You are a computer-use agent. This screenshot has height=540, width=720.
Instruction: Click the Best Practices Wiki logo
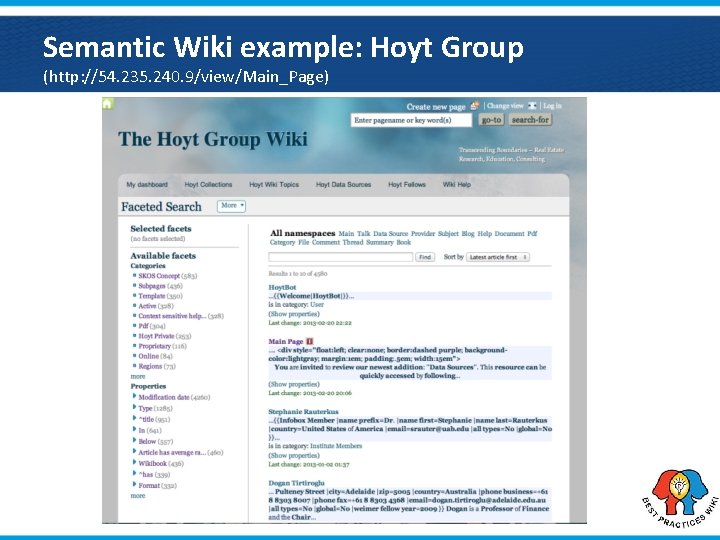pos(681,497)
